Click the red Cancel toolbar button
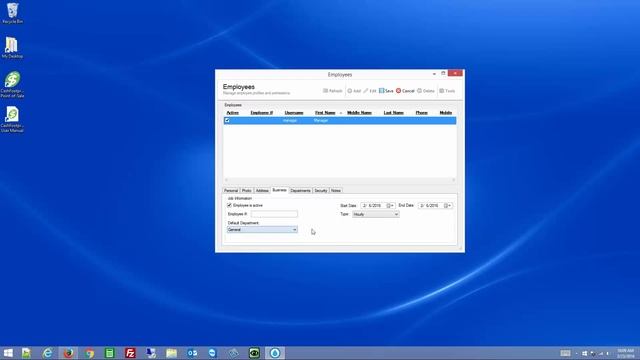The width and height of the screenshot is (640, 360). pos(405,91)
